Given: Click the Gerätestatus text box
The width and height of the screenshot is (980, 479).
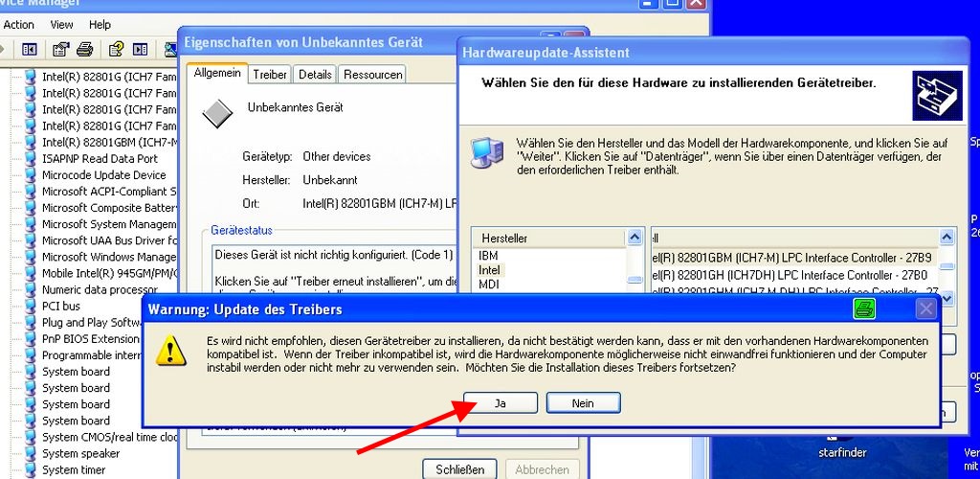Looking at the screenshot, I should (334, 270).
